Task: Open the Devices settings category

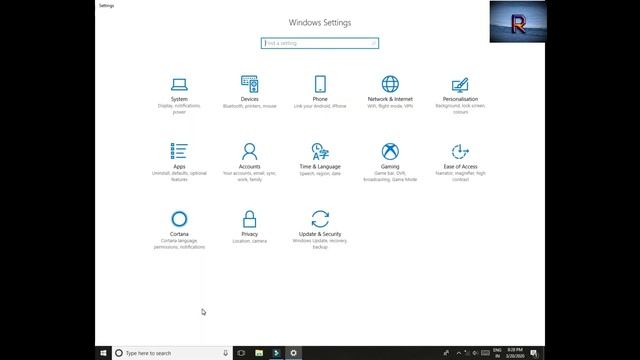Action: [x=249, y=93]
